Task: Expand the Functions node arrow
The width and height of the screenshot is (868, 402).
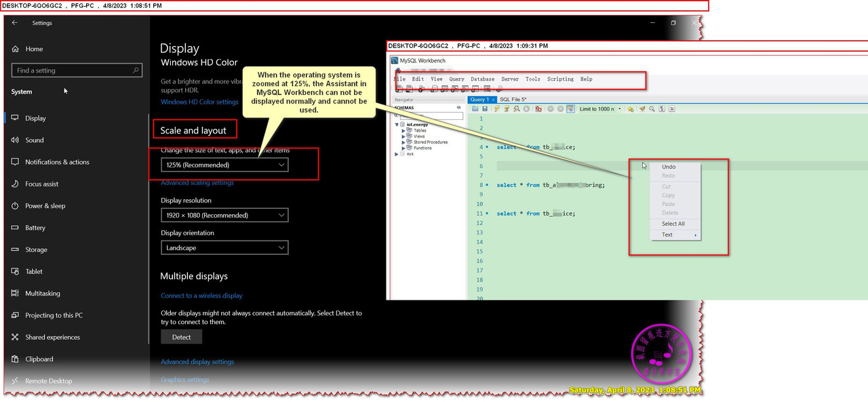Action: (403, 148)
